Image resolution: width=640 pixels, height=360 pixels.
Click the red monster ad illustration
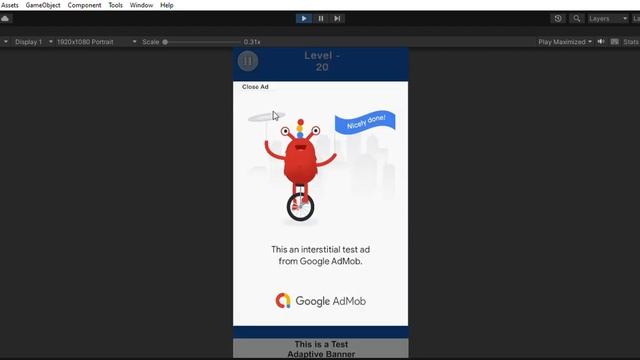[x=300, y=169]
